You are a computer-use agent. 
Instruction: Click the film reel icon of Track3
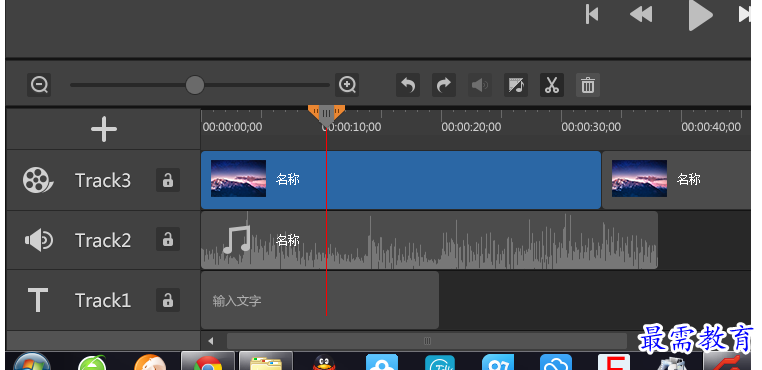tap(38, 180)
